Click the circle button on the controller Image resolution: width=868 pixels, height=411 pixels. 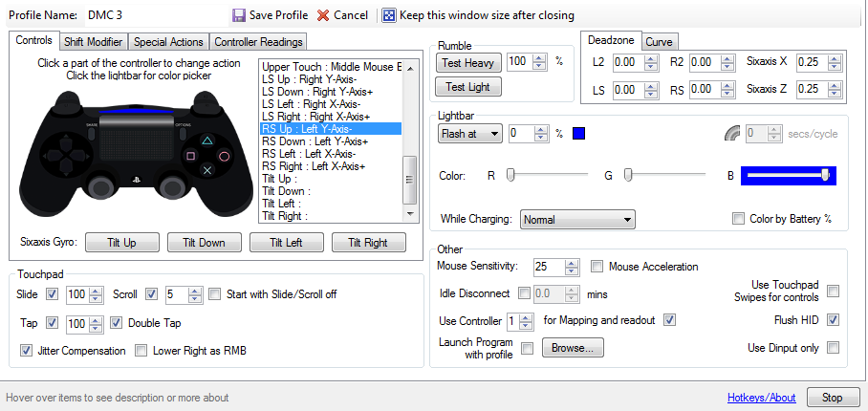224,156
